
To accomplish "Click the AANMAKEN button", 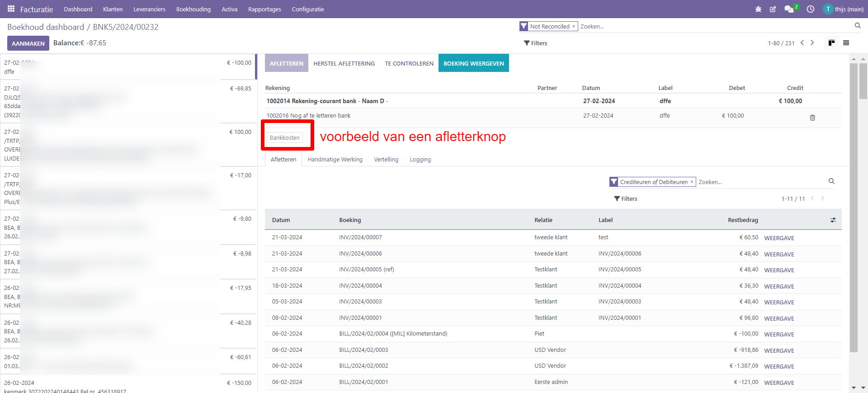I will tap(28, 43).
